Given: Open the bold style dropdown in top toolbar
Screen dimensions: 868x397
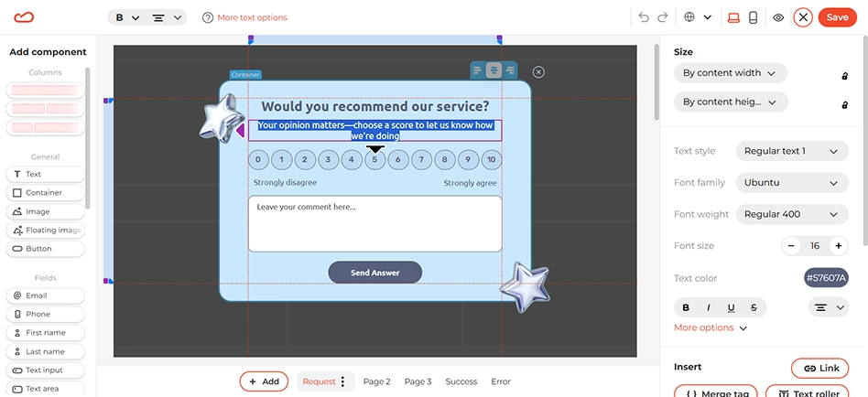Looking at the screenshot, I should pos(126,17).
